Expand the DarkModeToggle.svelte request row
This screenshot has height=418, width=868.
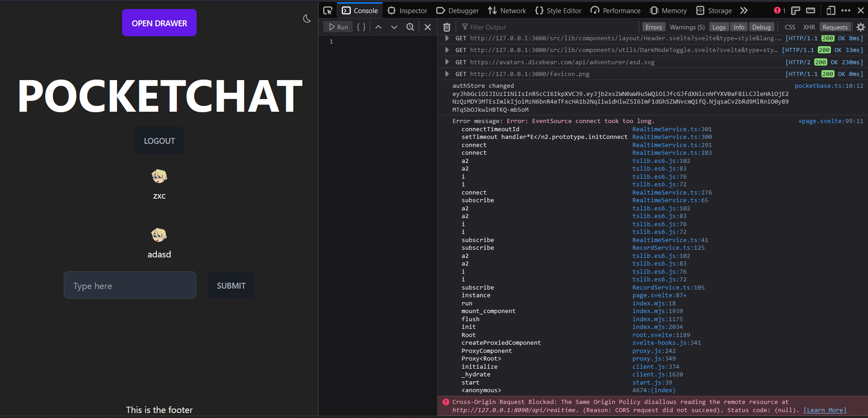pos(447,50)
